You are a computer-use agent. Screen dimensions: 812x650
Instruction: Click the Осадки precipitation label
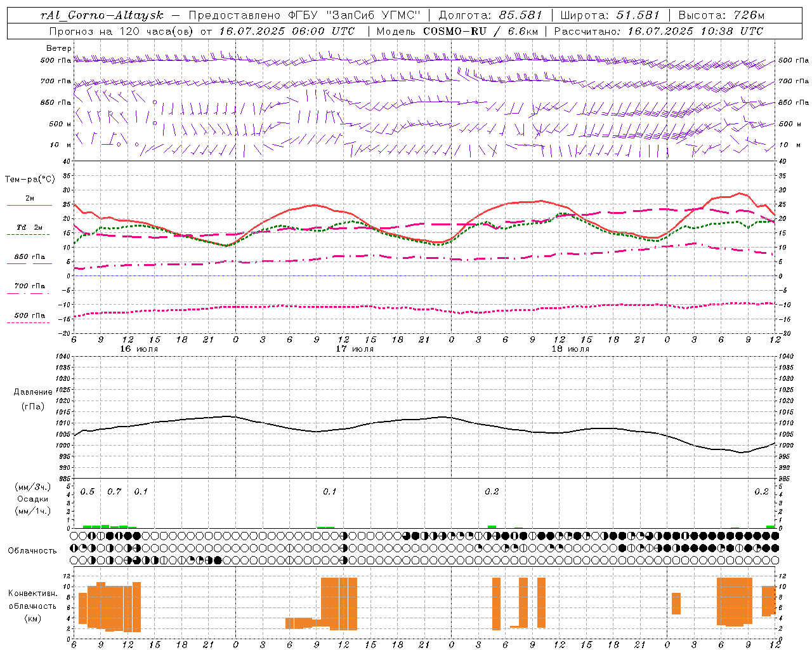[x=33, y=499]
